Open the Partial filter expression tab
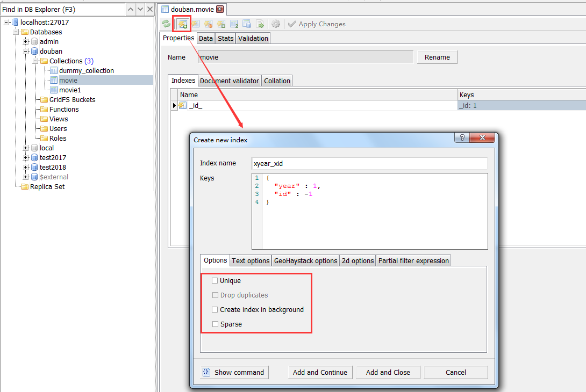 [413, 261]
